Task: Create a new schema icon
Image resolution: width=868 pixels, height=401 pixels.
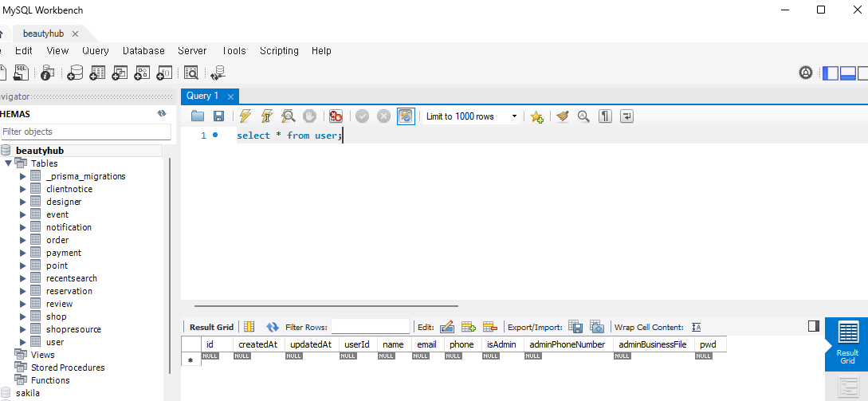Action: [75, 73]
